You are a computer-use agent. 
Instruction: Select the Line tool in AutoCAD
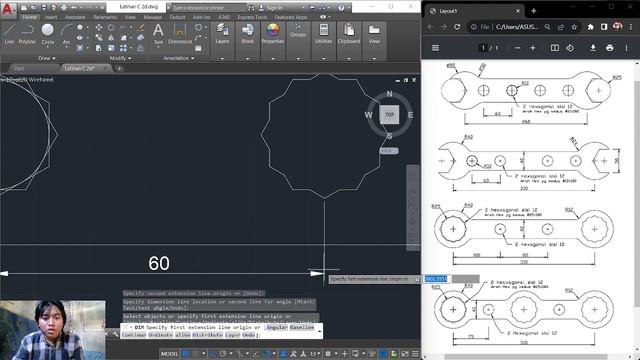(x=9, y=33)
